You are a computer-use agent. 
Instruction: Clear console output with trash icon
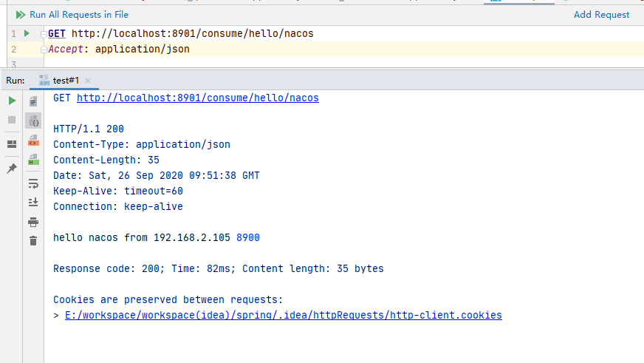tap(33, 240)
